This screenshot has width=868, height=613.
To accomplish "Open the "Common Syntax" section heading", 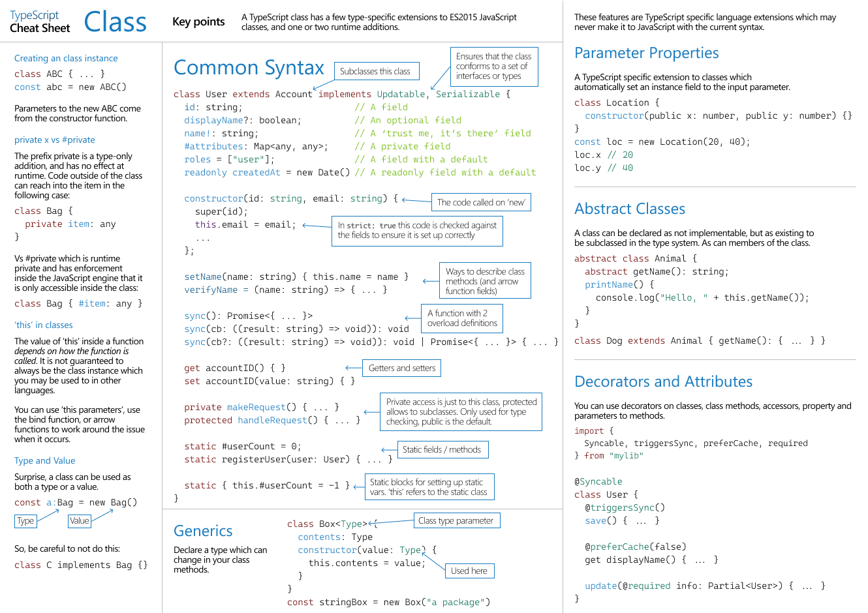I will coord(249,68).
